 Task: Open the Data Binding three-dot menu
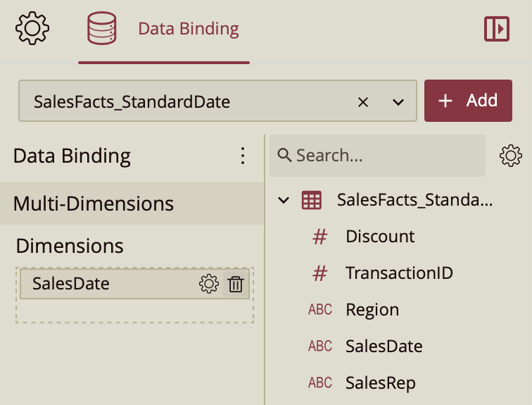pos(243,156)
